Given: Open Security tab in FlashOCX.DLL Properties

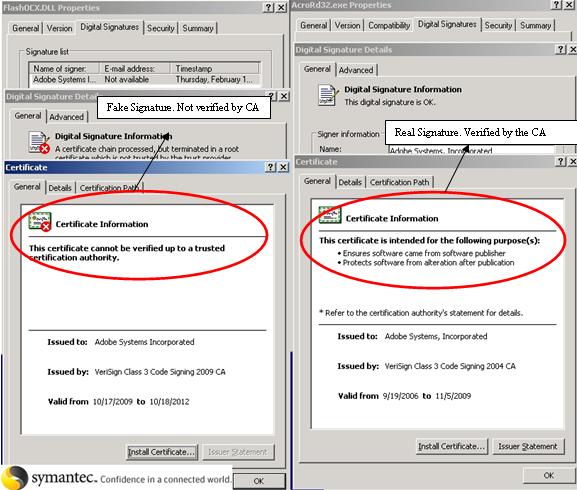Looking at the screenshot, I should coord(160,28).
